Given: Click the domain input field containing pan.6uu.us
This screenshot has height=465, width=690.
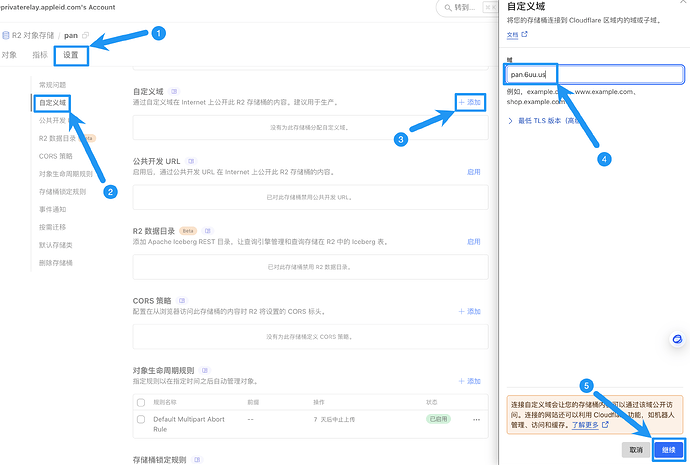Looking at the screenshot, I should click(580, 74).
